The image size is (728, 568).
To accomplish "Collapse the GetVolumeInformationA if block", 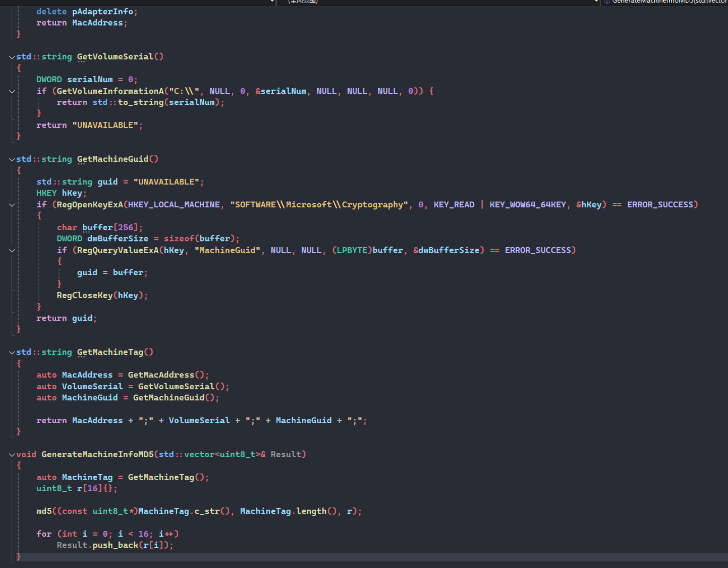I will tap(12, 91).
